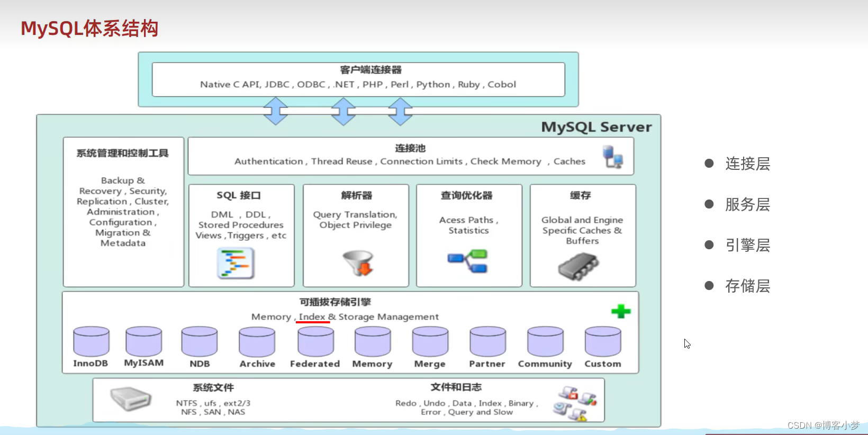Click the MyISAM storage engine cylinder
The image size is (868, 435).
[143, 341]
